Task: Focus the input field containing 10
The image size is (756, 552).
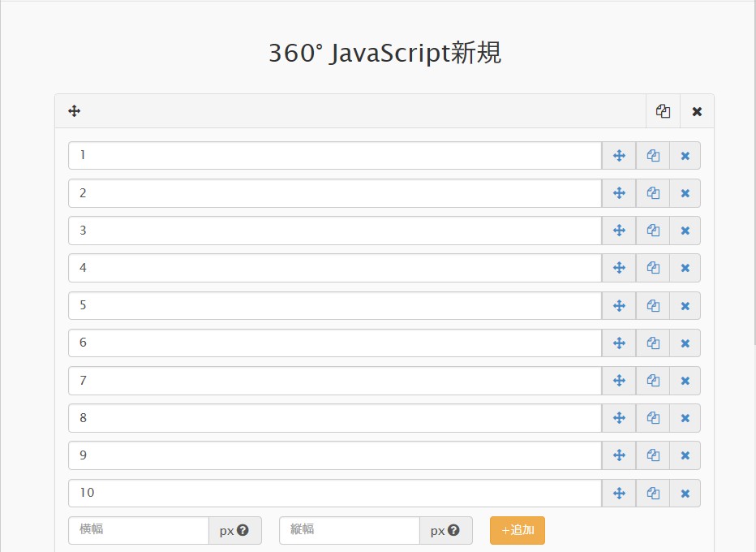Action: tap(335, 493)
